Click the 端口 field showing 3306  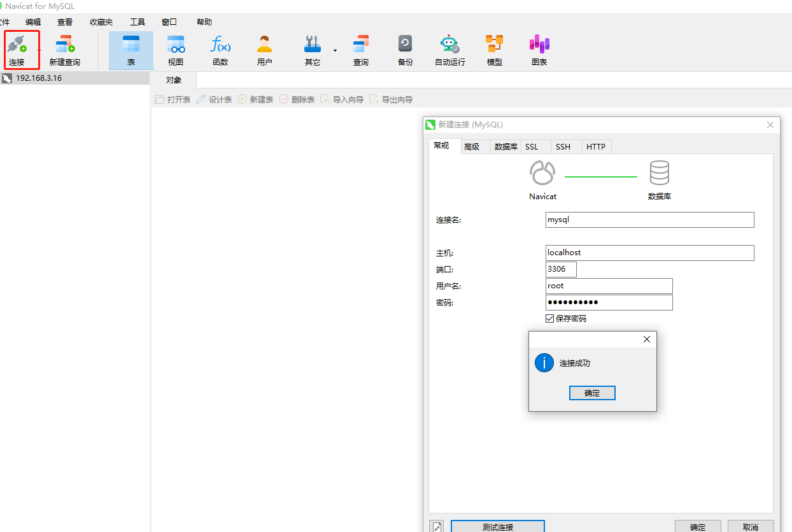561,270
